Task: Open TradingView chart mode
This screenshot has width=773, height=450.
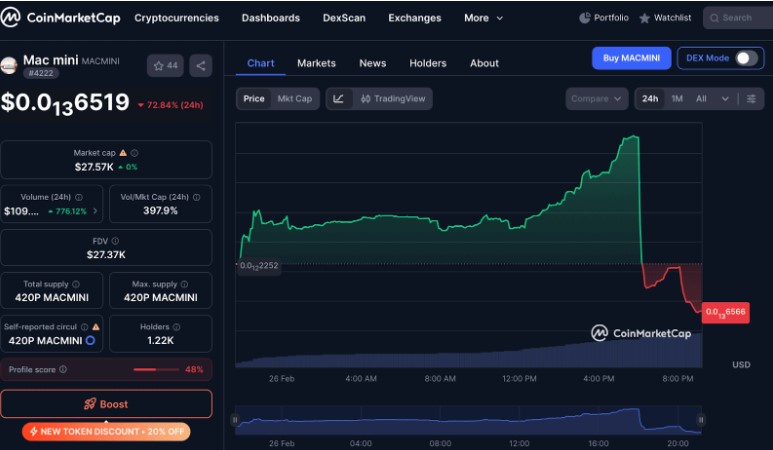Action: pyautogui.click(x=393, y=99)
